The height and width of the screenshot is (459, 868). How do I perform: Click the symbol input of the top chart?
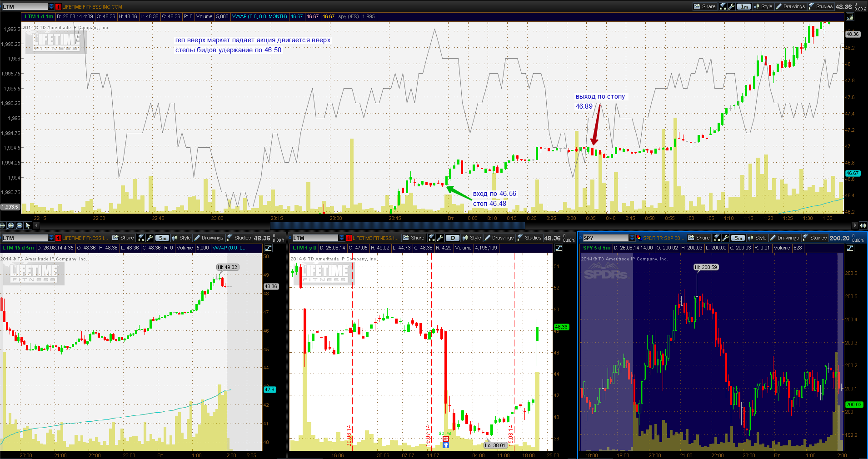click(25, 6)
